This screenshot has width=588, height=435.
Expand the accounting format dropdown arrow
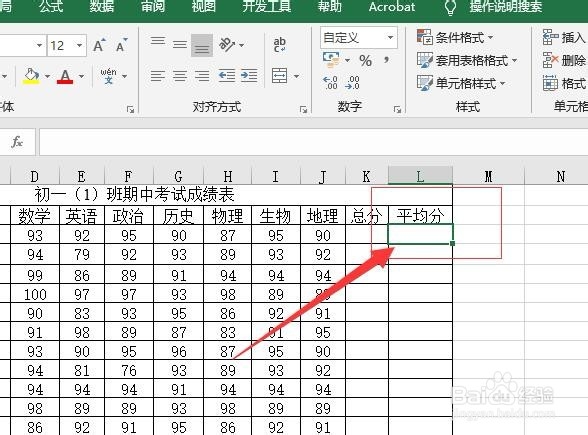click(347, 60)
